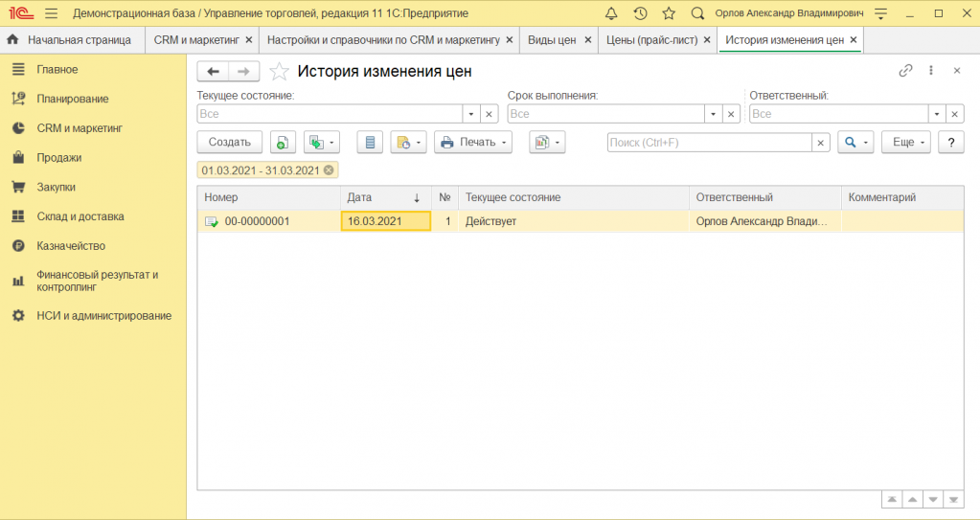Open the Продажи section in sidebar

[58, 157]
